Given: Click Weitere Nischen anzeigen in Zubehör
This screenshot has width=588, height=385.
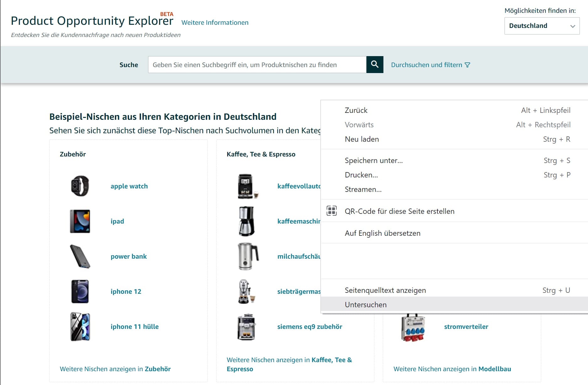Looking at the screenshot, I should point(115,369).
